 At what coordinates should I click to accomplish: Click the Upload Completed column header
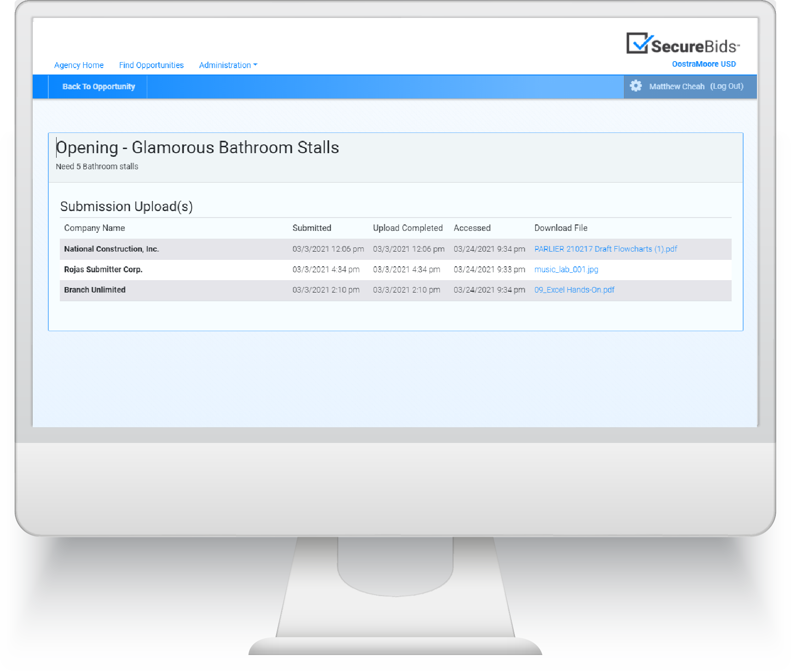[408, 228]
